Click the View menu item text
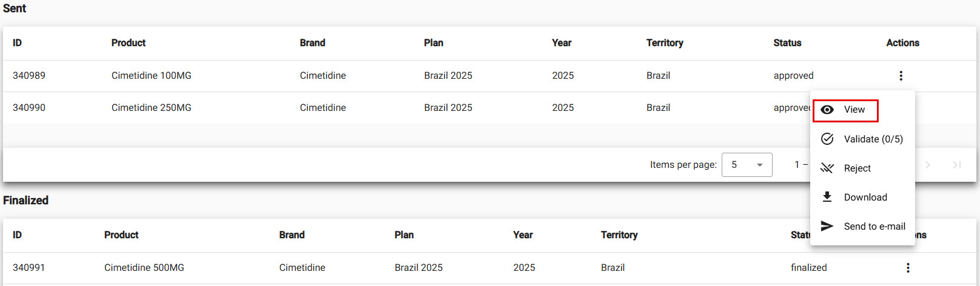 (x=854, y=110)
